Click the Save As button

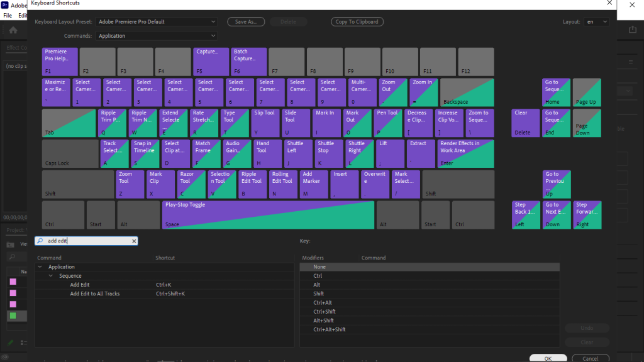[245, 21]
